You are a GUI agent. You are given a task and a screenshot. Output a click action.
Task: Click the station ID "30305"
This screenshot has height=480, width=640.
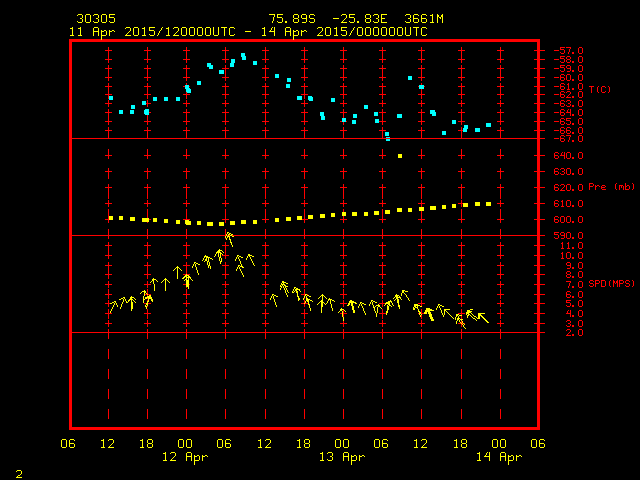click(x=96, y=19)
